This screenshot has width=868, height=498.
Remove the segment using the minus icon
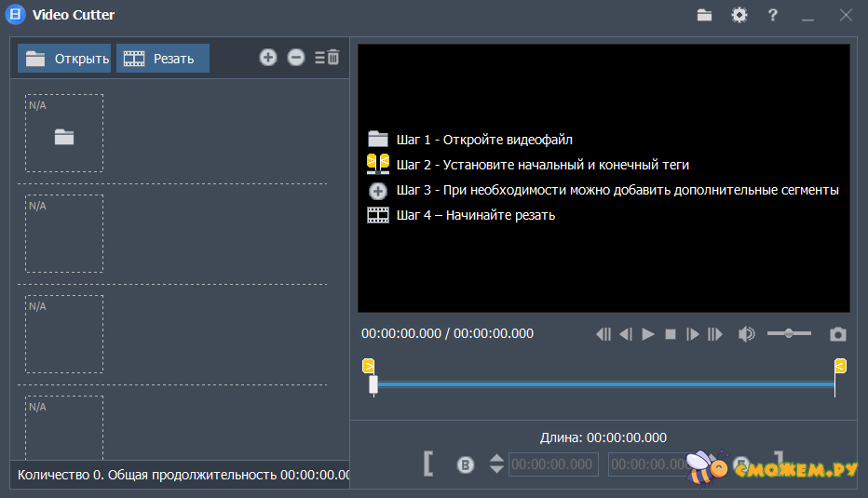click(x=296, y=58)
